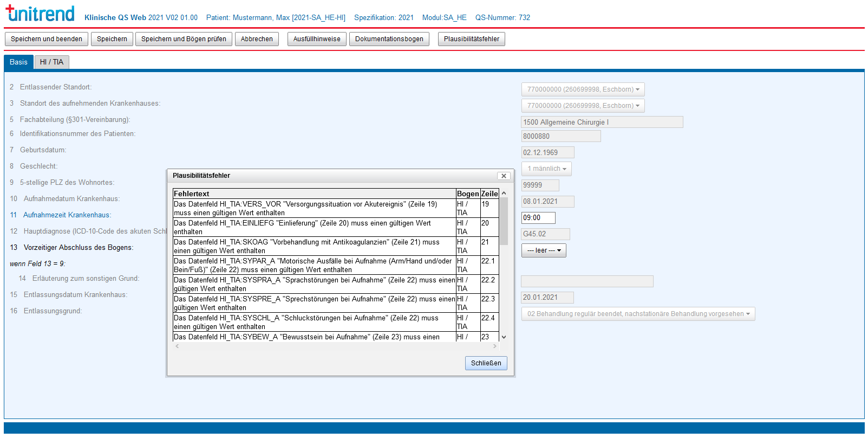This screenshot has width=868, height=438.
Task: Open Entlassender Standort dropdown
Action: pos(583,89)
